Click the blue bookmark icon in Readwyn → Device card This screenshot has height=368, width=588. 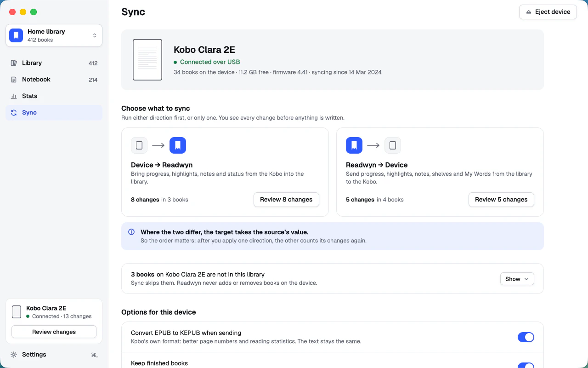pos(354,145)
